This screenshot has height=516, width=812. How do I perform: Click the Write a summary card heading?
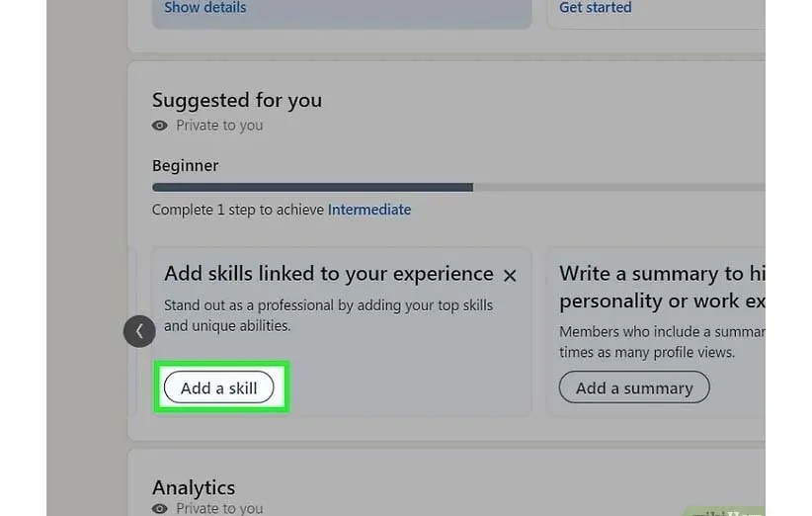[x=662, y=287]
